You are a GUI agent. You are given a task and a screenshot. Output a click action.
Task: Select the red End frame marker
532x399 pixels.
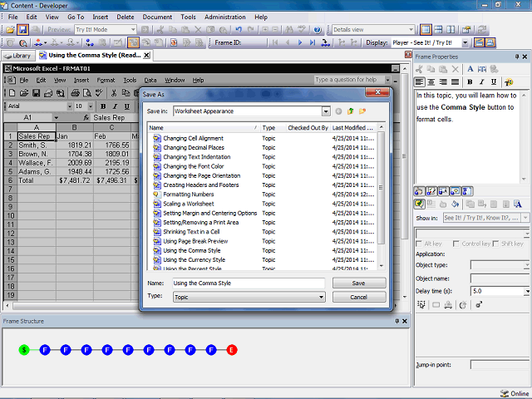click(x=232, y=350)
